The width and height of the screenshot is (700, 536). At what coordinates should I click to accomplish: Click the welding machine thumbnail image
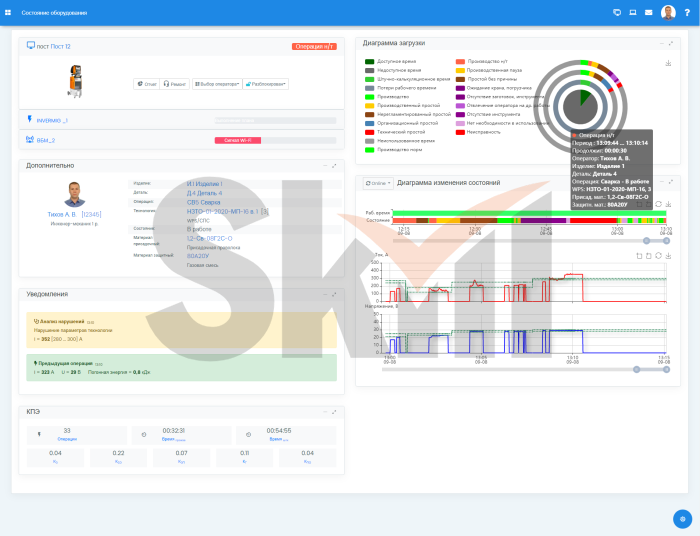pyautogui.click(x=74, y=81)
